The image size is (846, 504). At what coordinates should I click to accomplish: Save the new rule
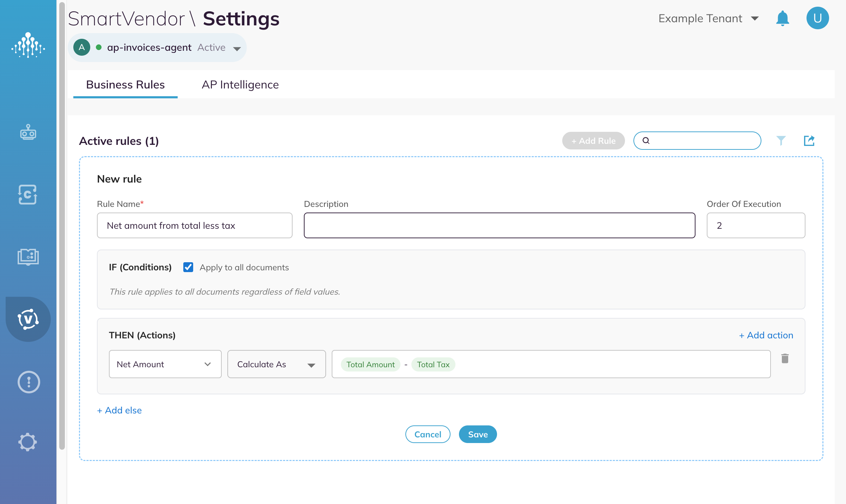tap(478, 434)
